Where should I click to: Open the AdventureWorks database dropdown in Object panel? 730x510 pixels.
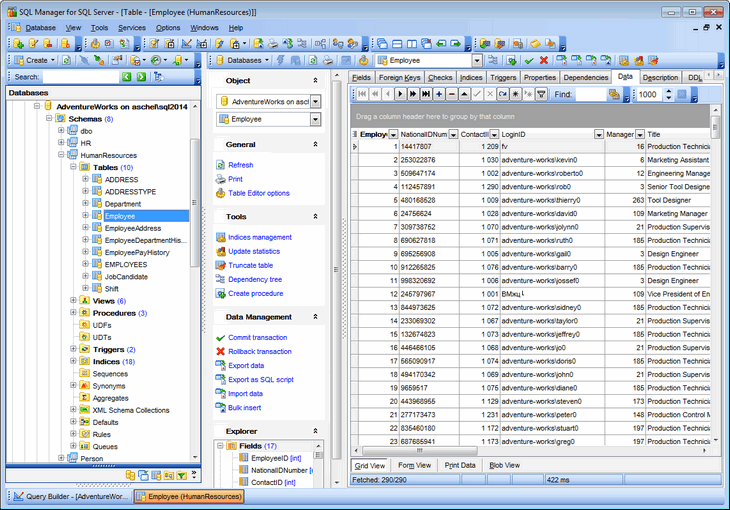pos(316,102)
